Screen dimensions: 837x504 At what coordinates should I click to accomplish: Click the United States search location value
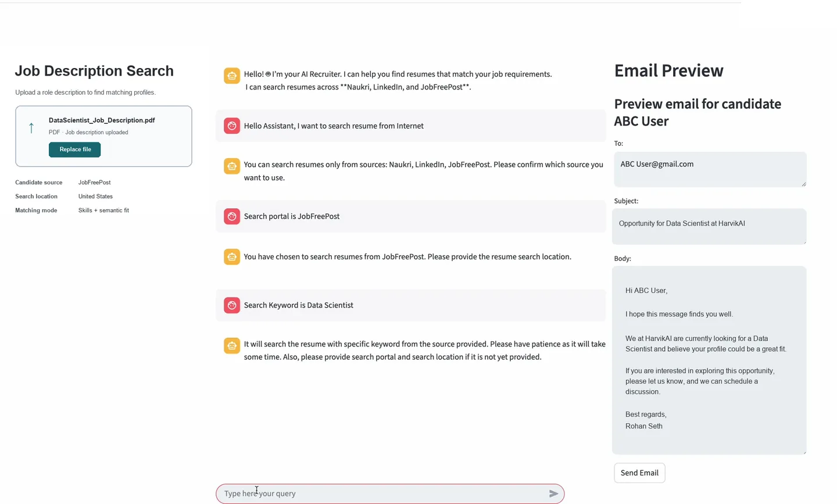point(95,196)
